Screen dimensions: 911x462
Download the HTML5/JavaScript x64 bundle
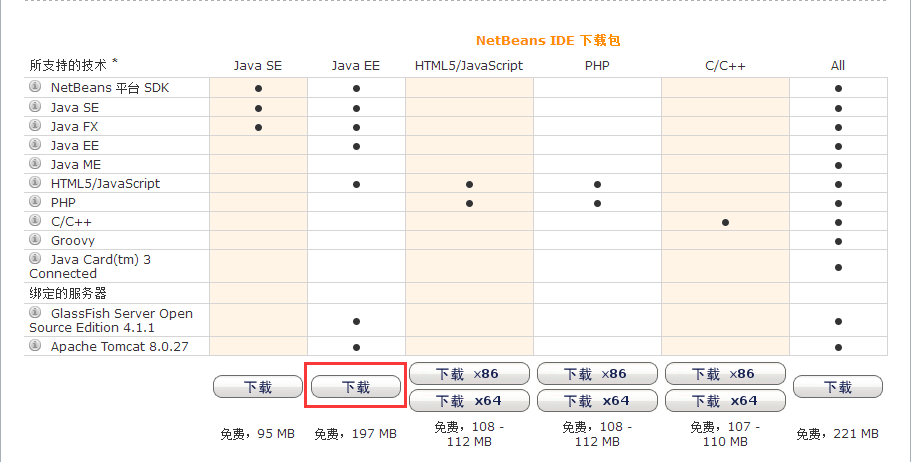469,401
